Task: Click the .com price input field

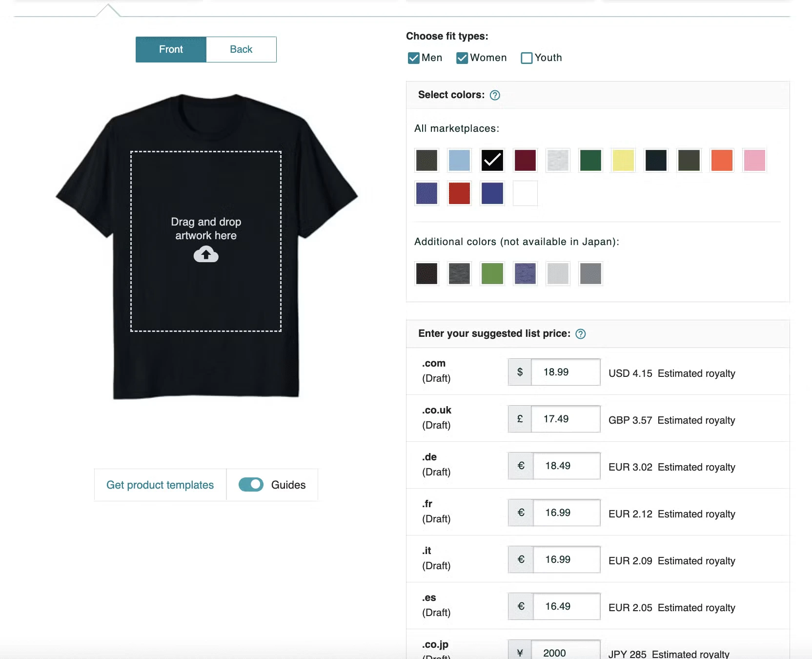Action: pyautogui.click(x=565, y=372)
